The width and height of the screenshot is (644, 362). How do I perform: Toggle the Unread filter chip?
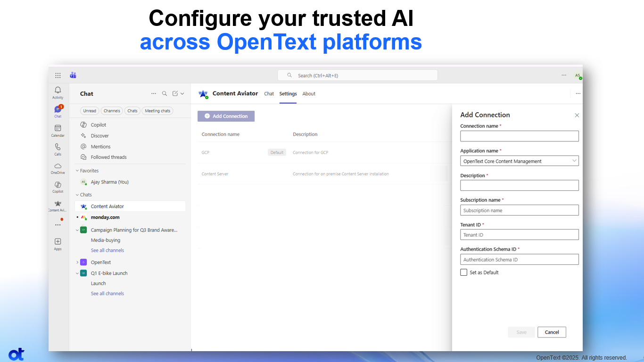tap(90, 111)
